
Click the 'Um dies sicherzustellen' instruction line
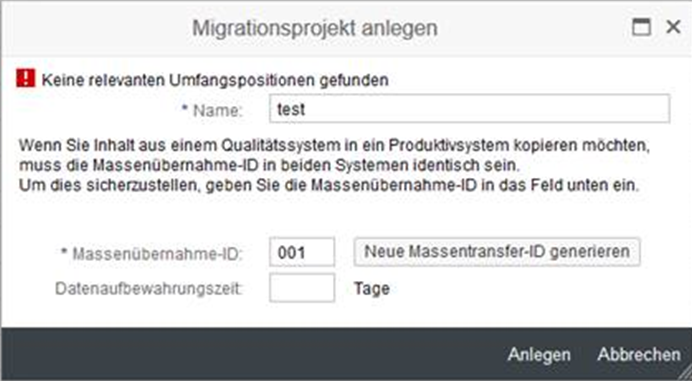(x=329, y=185)
